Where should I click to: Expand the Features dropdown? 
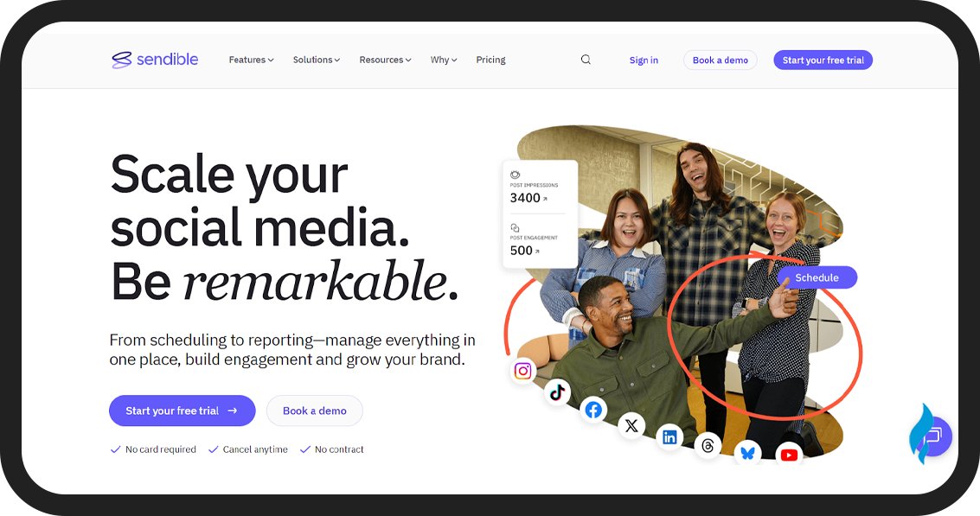point(251,59)
